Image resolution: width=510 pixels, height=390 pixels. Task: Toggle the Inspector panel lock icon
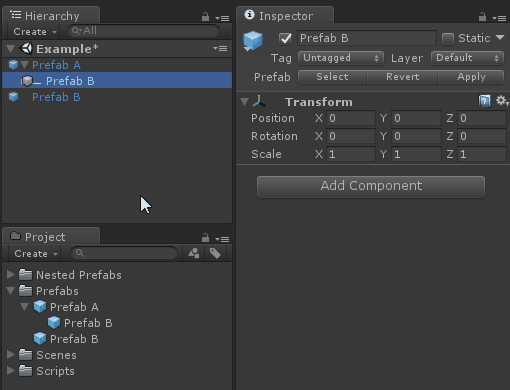point(482,17)
